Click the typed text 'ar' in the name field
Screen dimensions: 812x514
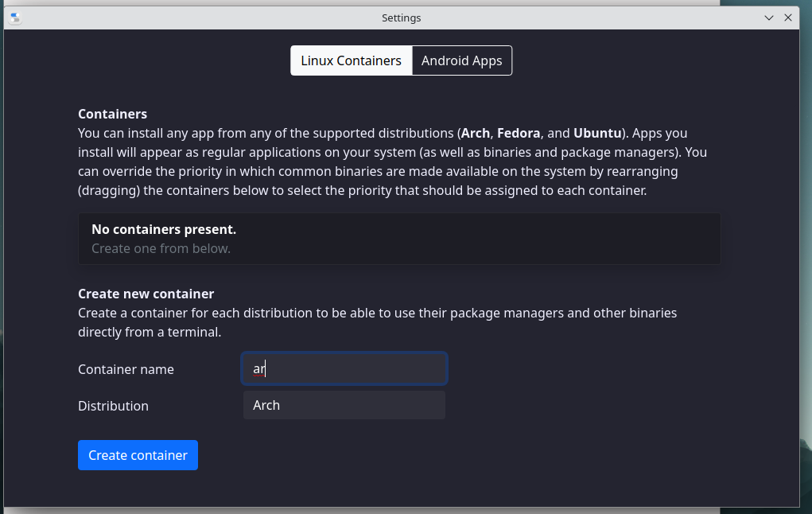(258, 369)
